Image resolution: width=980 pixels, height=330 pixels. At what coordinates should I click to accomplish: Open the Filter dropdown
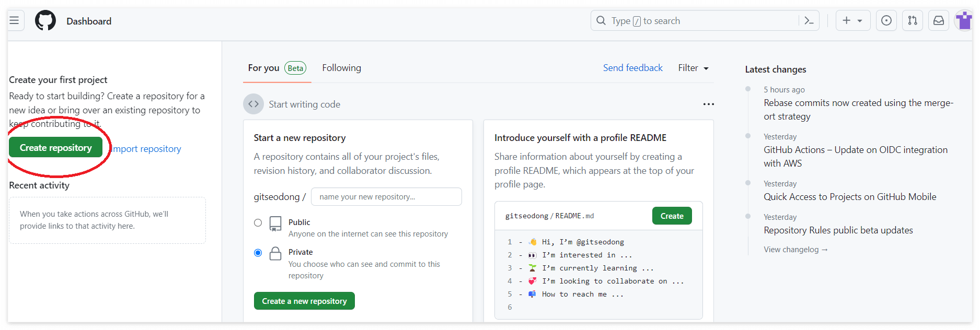click(693, 68)
